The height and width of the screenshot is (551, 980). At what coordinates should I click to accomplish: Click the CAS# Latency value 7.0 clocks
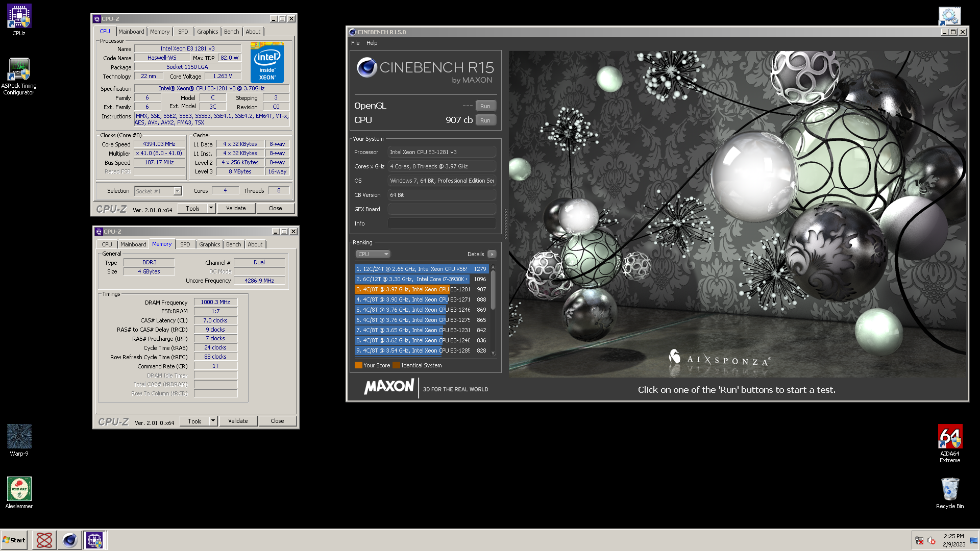pos(215,320)
